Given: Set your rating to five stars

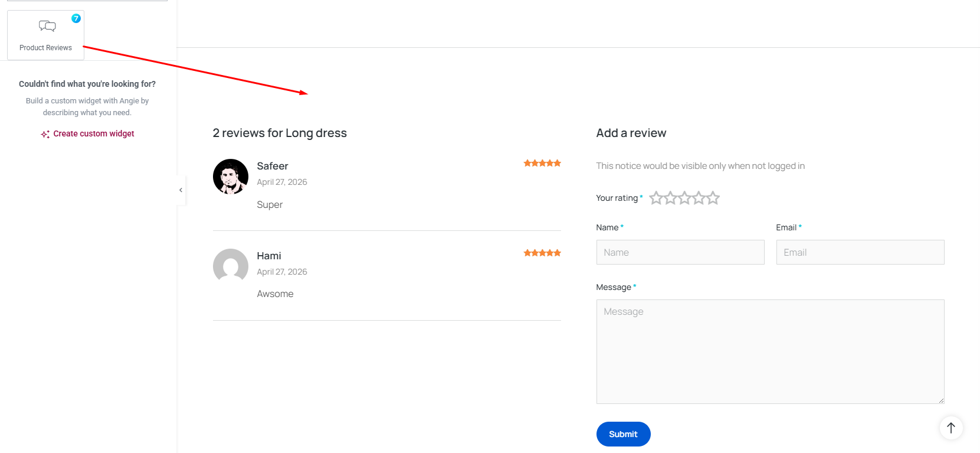Looking at the screenshot, I should tap(713, 198).
